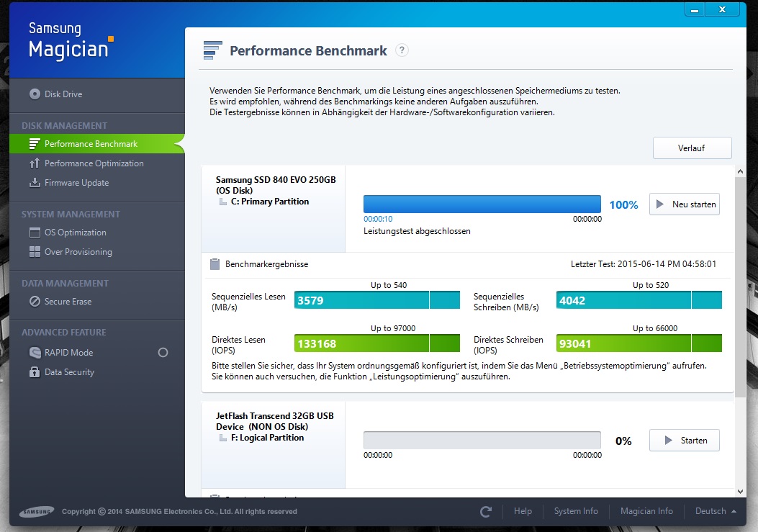Click the Benchmarkergebnisse clipboard icon

(215, 264)
